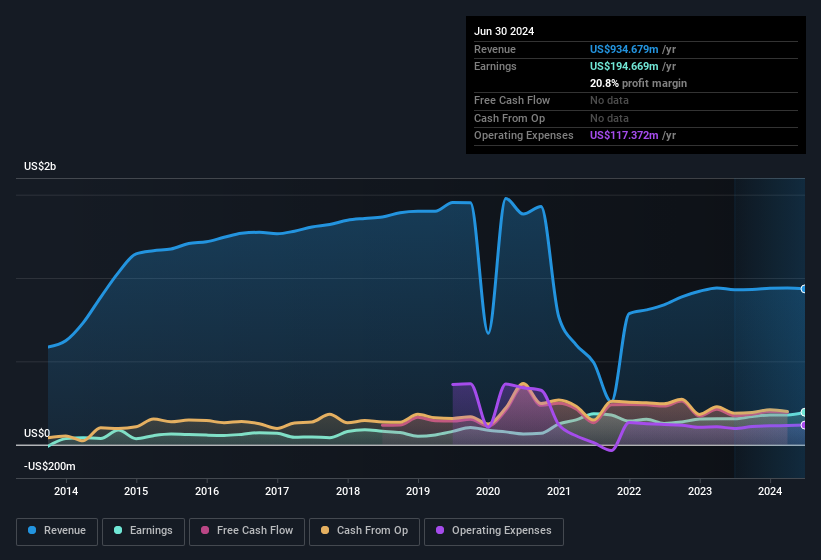Click the 2017 x-axis label
This screenshot has width=821, height=560.
coord(277,491)
